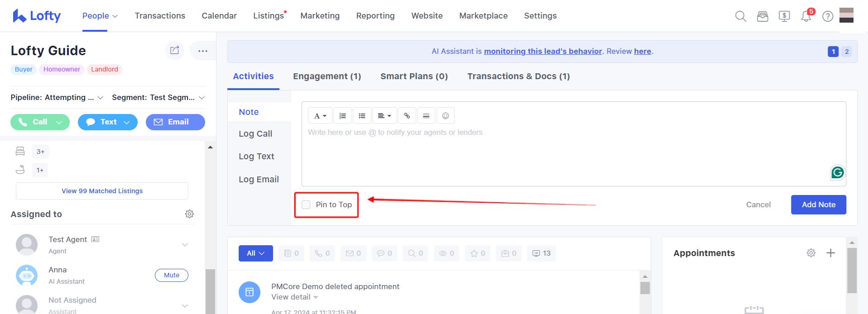The height and width of the screenshot is (314, 868).
Task: Insert horizontal line in note editor
Action: click(426, 116)
